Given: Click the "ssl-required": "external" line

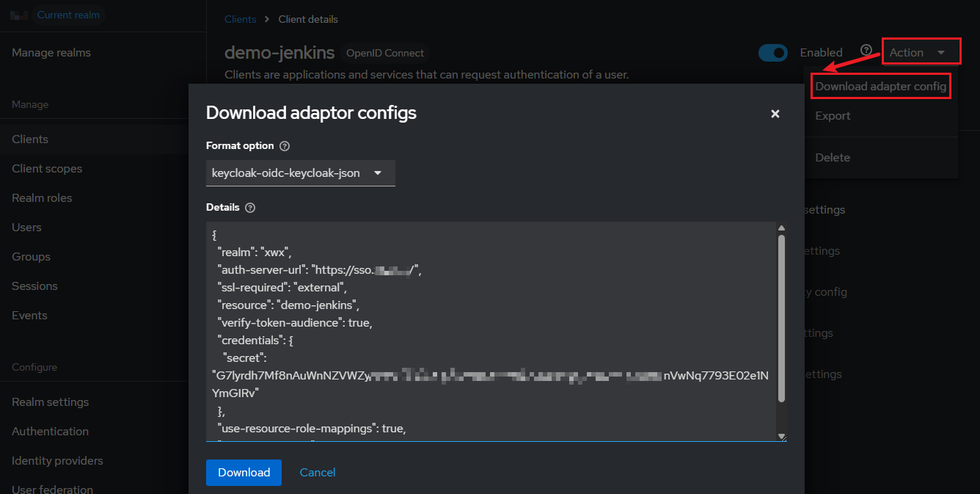Looking at the screenshot, I should (282, 287).
